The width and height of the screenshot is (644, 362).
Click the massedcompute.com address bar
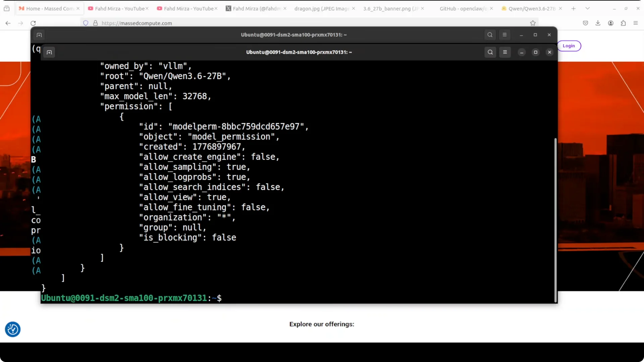click(309, 23)
